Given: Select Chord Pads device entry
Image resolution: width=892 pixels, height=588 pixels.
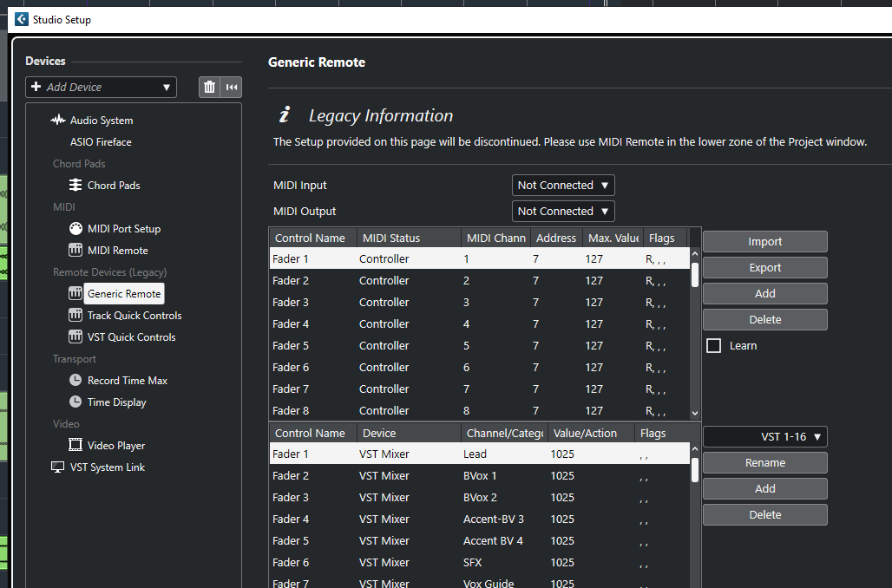Looking at the screenshot, I should tap(113, 185).
